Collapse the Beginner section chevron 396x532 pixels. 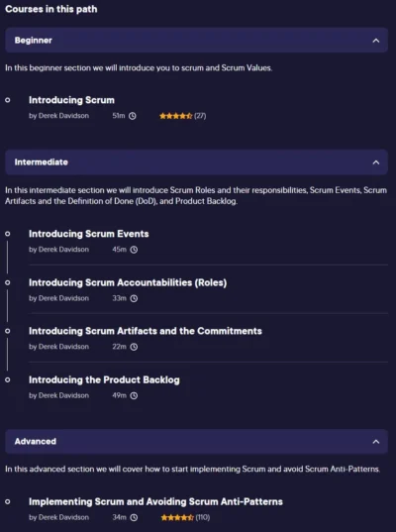point(376,41)
